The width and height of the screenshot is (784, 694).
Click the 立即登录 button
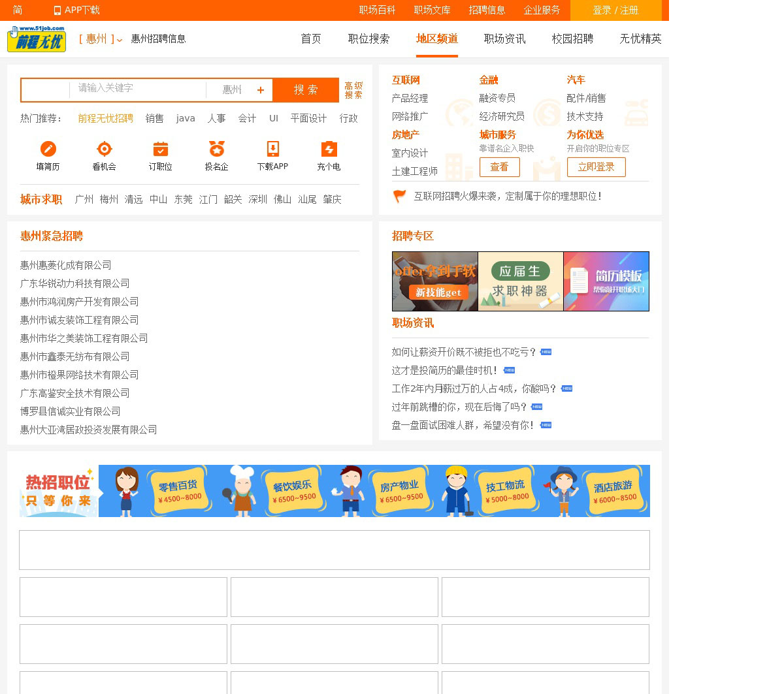596,167
